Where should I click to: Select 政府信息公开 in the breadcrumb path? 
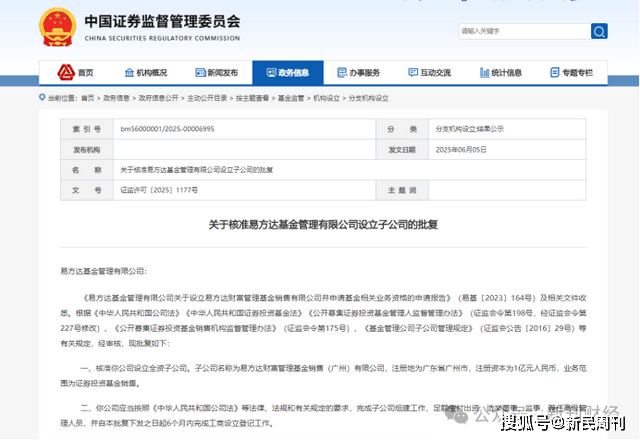(160, 98)
